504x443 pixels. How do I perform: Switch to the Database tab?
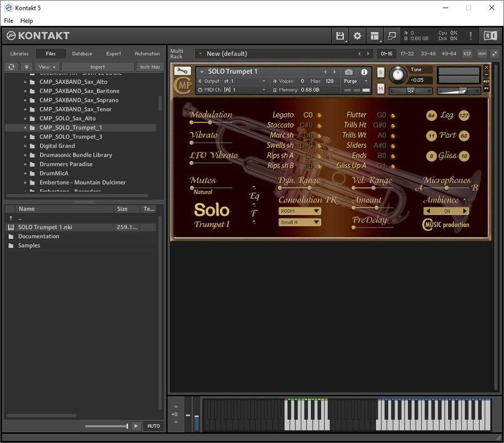[x=82, y=54]
